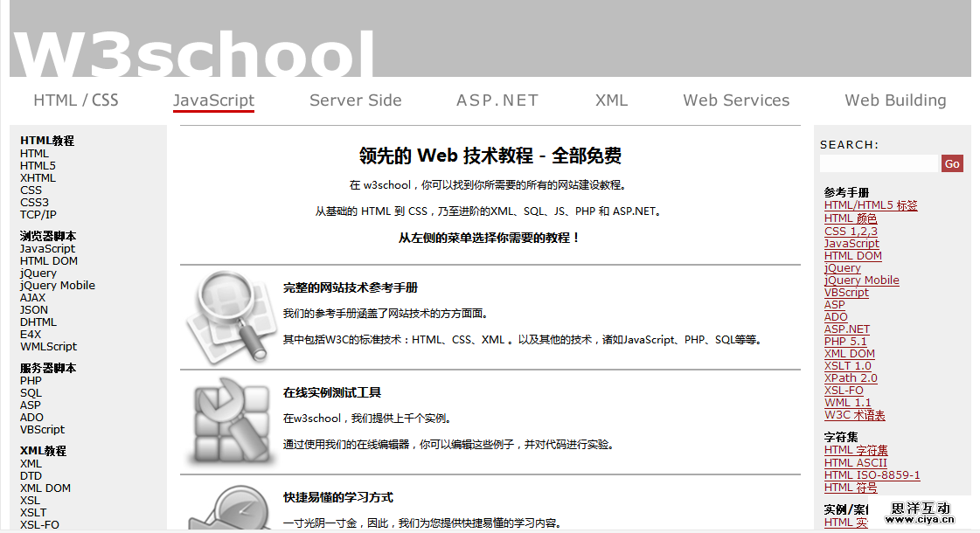The width and height of the screenshot is (980, 533).
Task: Click the HTML ASCII charset link
Action: pos(855,463)
